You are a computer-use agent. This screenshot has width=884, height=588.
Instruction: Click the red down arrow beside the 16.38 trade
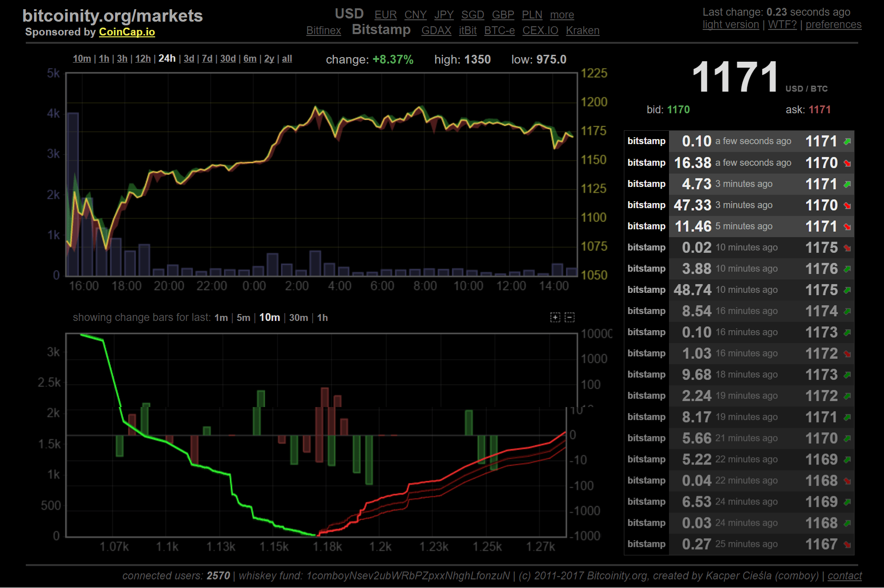[x=847, y=163]
